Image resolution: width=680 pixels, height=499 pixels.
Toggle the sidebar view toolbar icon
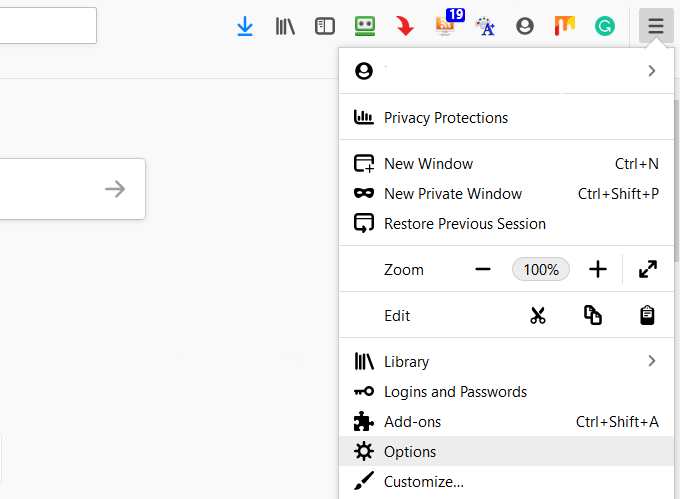point(325,26)
